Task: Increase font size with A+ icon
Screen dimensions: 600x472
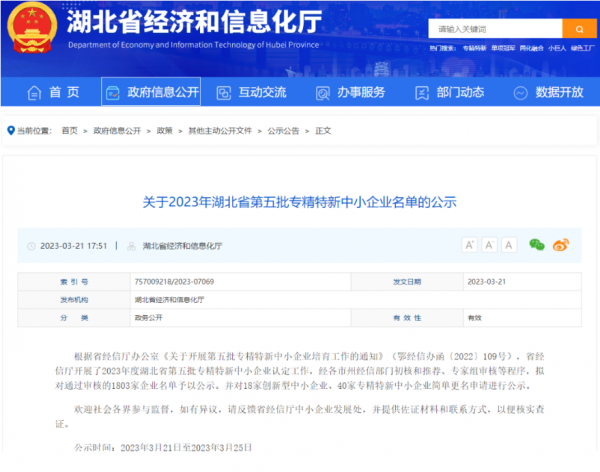Action: point(468,245)
